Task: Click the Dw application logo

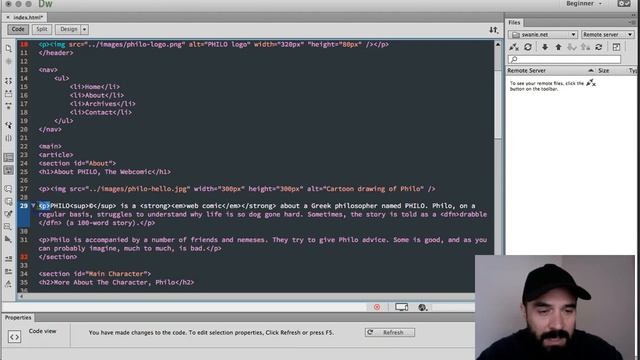Action: pyautogui.click(x=45, y=4)
